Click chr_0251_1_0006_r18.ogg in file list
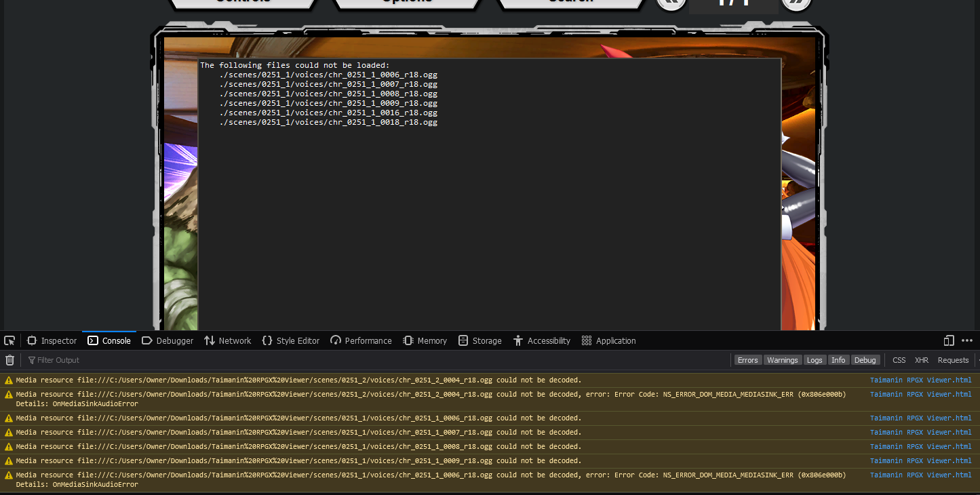The width and height of the screenshot is (980, 495). coord(328,75)
